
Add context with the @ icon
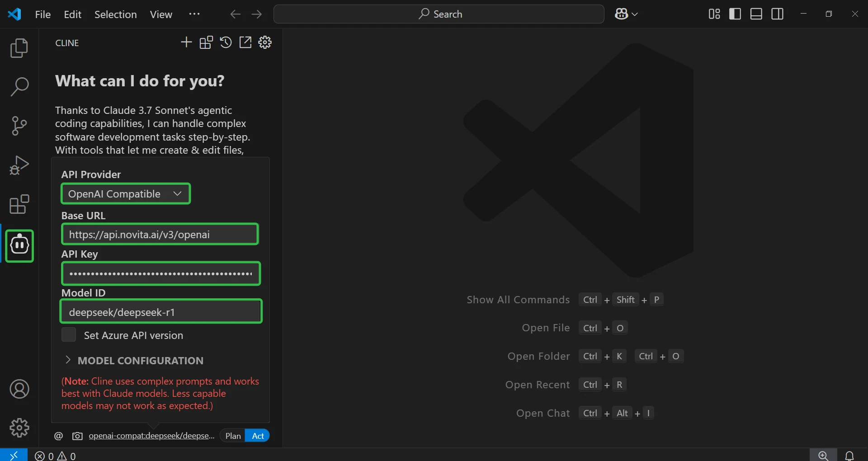click(58, 436)
